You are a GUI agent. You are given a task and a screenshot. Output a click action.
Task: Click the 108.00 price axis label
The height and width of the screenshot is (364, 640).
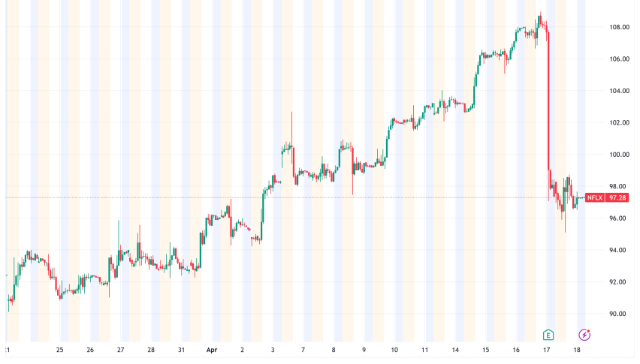coord(620,27)
